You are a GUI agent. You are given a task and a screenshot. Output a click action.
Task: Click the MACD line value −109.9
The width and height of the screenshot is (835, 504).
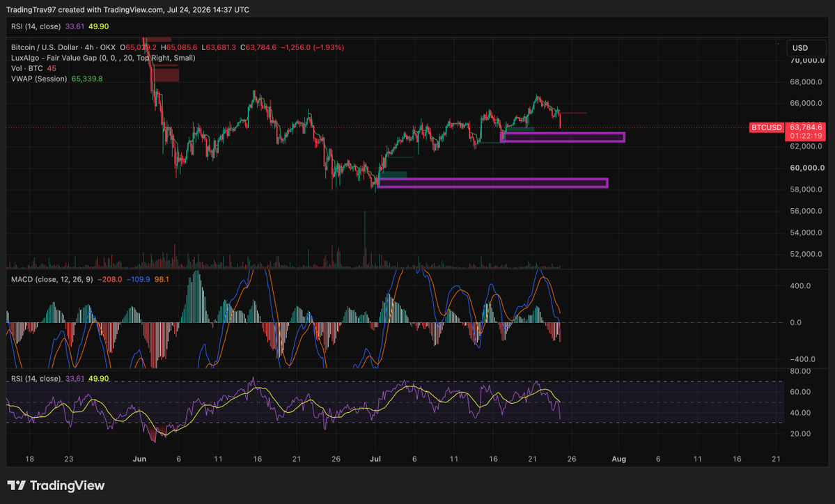[x=139, y=279]
